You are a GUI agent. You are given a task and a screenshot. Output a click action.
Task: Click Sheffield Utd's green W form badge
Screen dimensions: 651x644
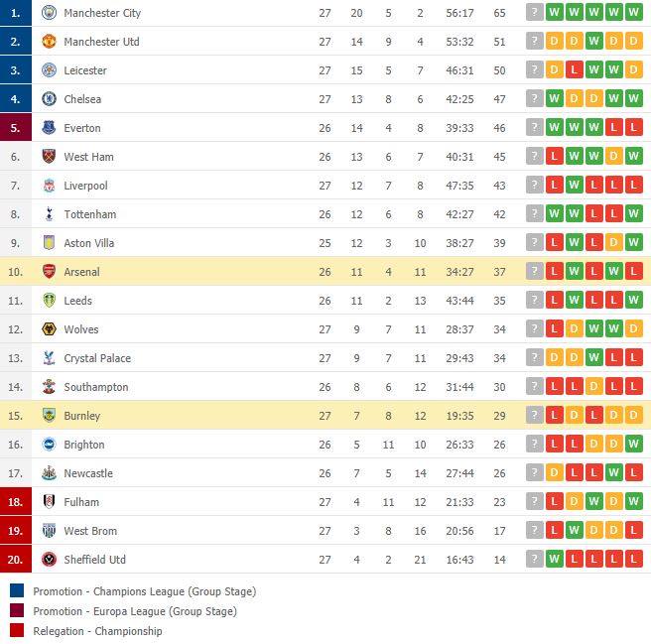point(555,559)
